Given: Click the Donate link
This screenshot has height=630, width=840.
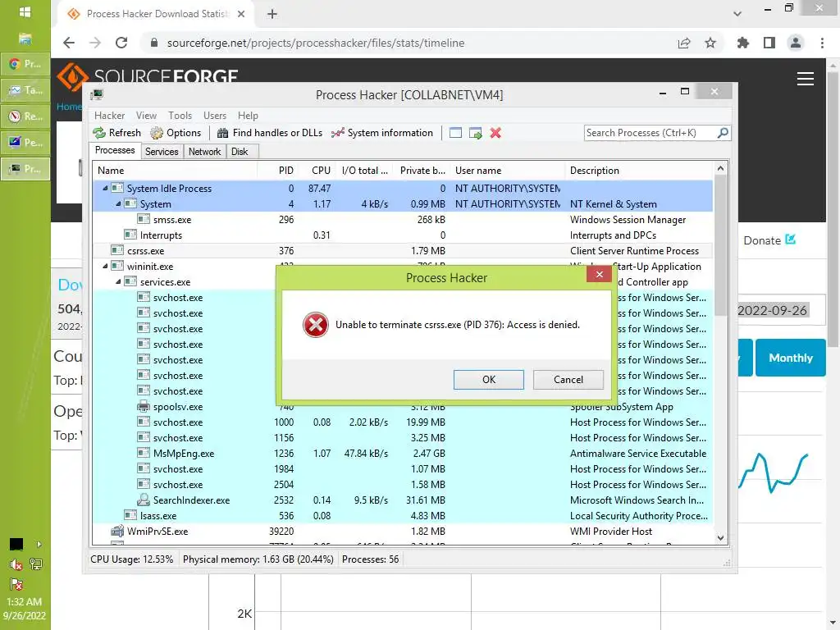Looking at the screenshot, I should (769, 240).
